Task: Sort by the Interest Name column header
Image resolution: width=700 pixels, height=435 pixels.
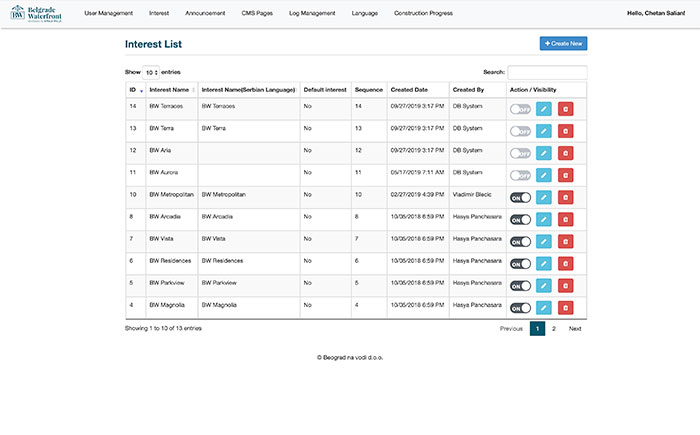Action: coord(171,90)
